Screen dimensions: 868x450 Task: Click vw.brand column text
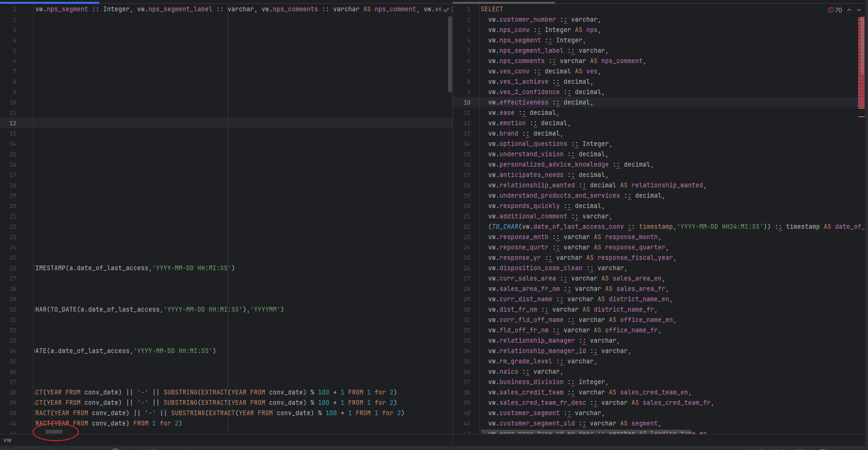tap(503, 134)
